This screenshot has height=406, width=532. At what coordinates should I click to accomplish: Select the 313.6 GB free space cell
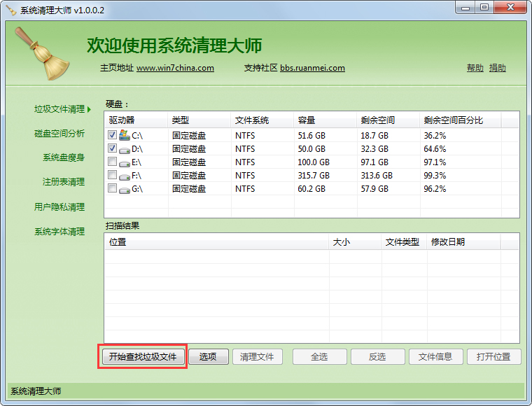pyautogui.click(x=377, y=176)
